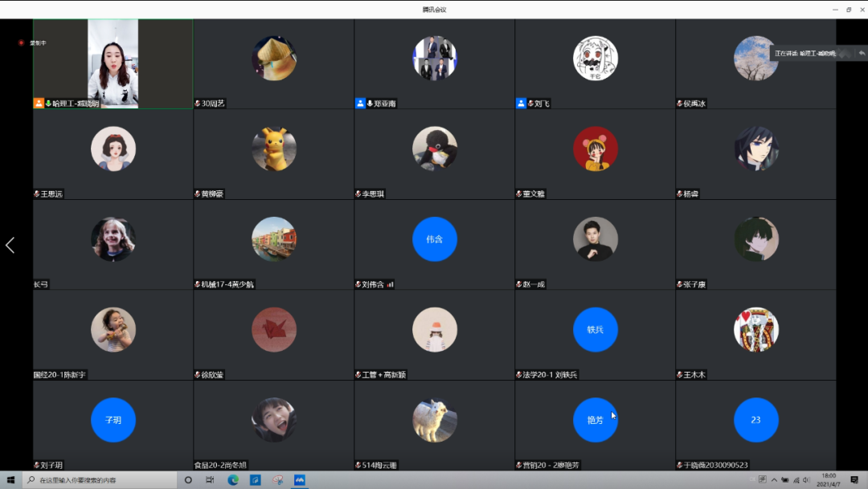Click the green microphone icon of the host
This screenshot has width=868, height=489.
(48, 104)
